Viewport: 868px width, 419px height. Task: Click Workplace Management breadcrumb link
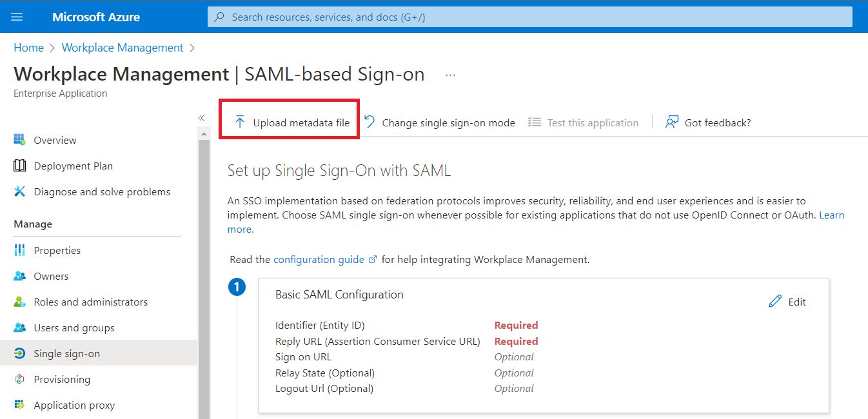123,48
